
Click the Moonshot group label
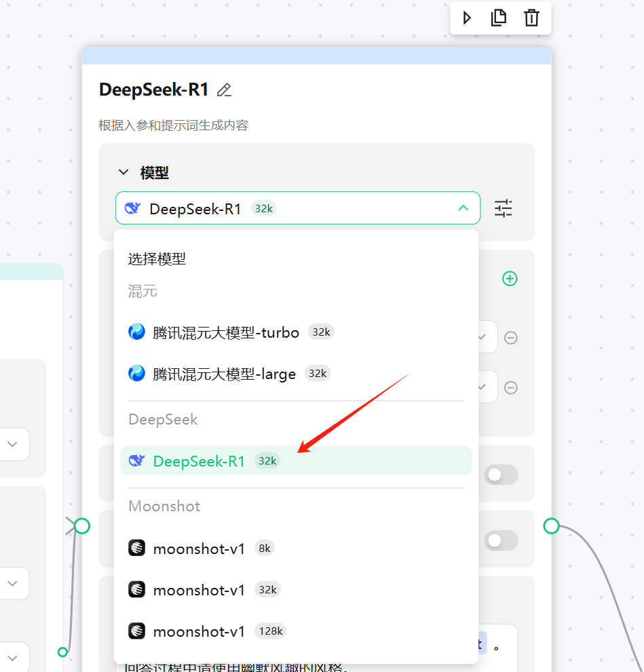164,506
